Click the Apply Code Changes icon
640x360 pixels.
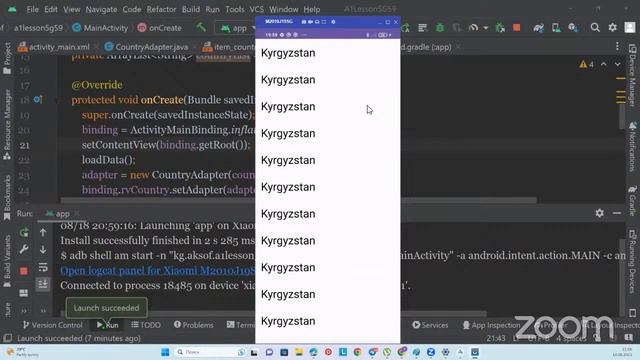pos(422,27)
